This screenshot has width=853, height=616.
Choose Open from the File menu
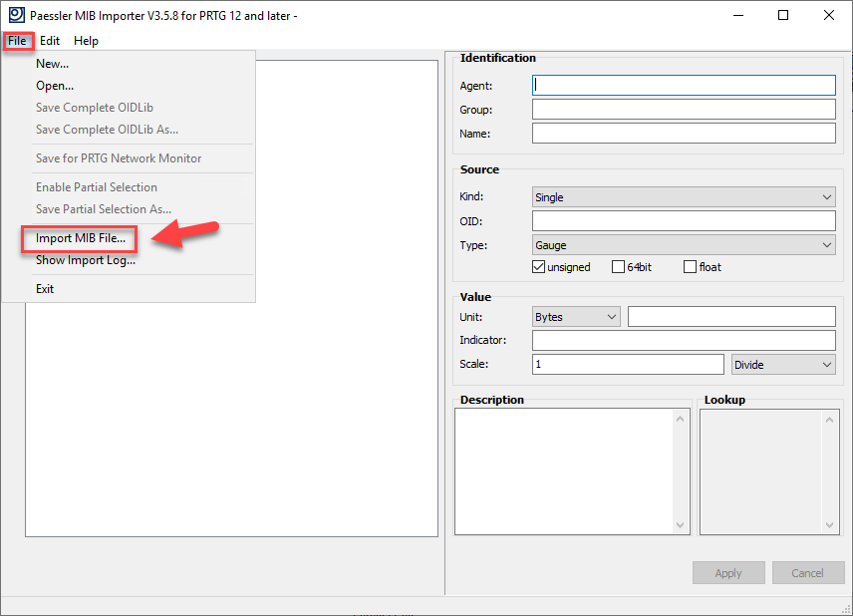pyautogui.click(x=55, y=85)
